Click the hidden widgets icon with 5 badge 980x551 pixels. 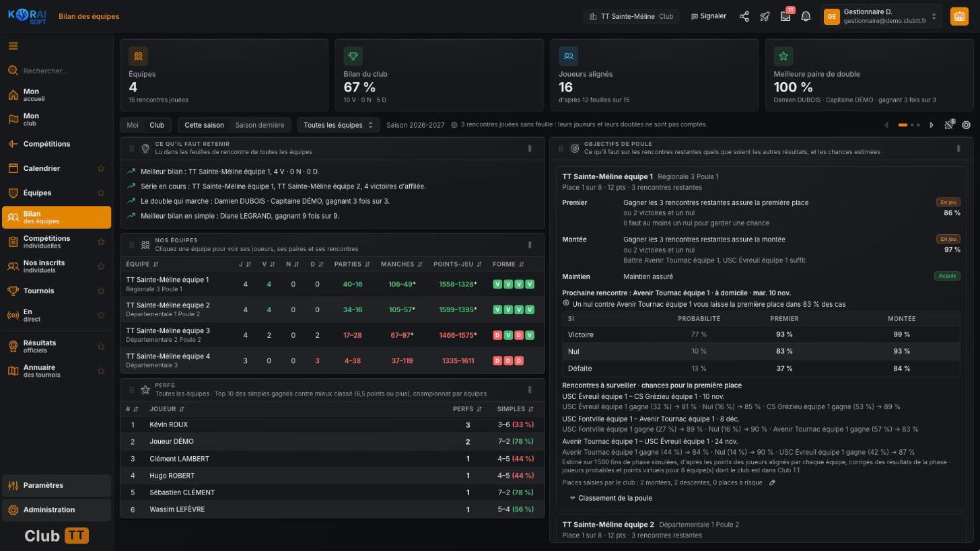(x=949, y=124)
